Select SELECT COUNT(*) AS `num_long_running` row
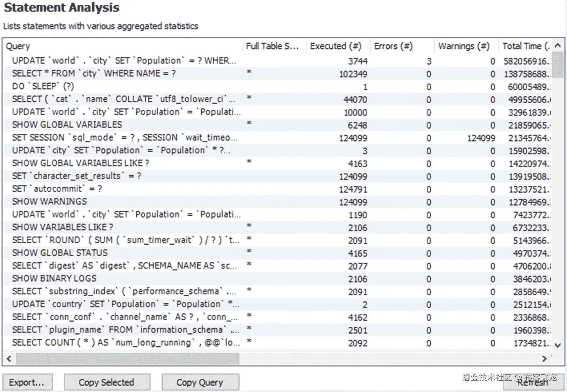567x392 pixels. [277, 343]
